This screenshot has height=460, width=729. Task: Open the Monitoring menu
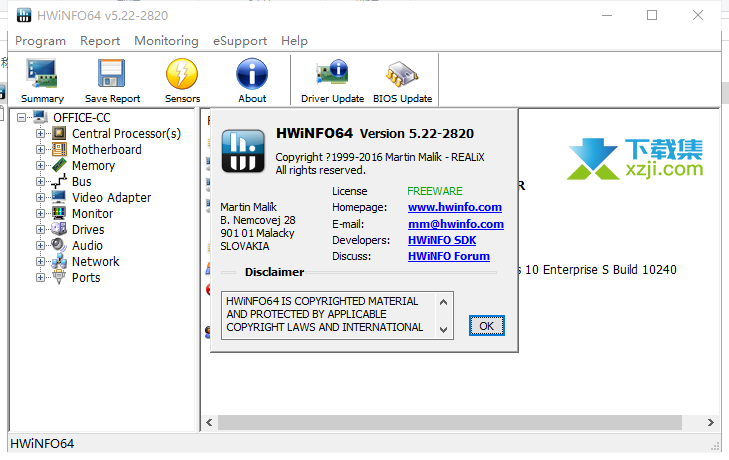(166, 41)
